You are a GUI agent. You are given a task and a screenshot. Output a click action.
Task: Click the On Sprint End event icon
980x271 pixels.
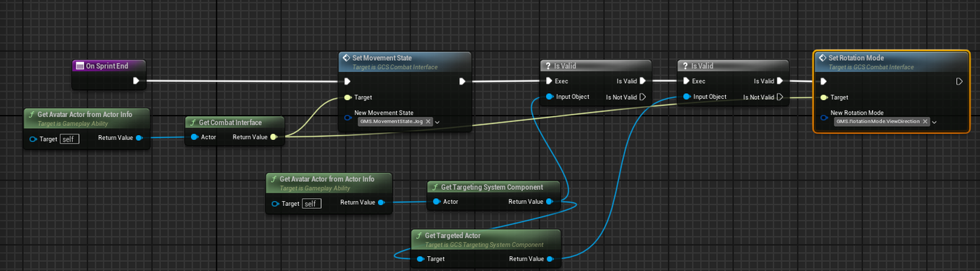coord(80,66)
